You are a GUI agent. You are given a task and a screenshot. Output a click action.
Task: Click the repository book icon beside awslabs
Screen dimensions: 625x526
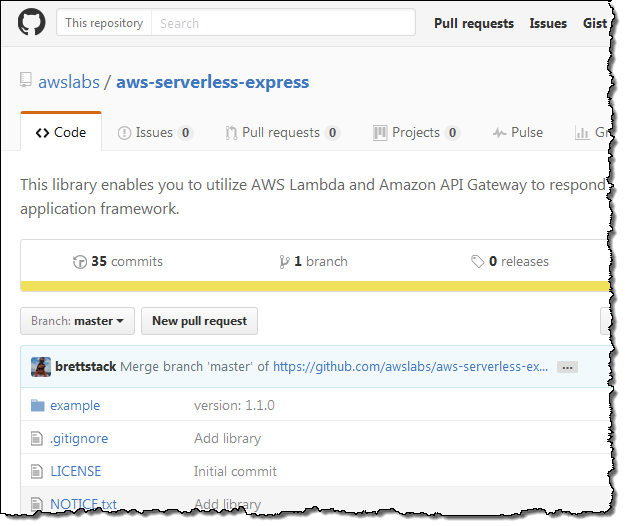[26, 82]
